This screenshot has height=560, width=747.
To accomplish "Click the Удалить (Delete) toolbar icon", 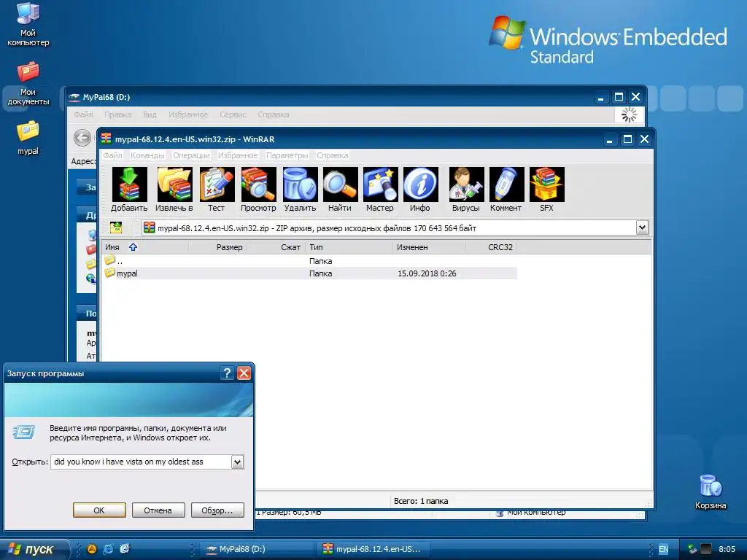I will point(300,189).
